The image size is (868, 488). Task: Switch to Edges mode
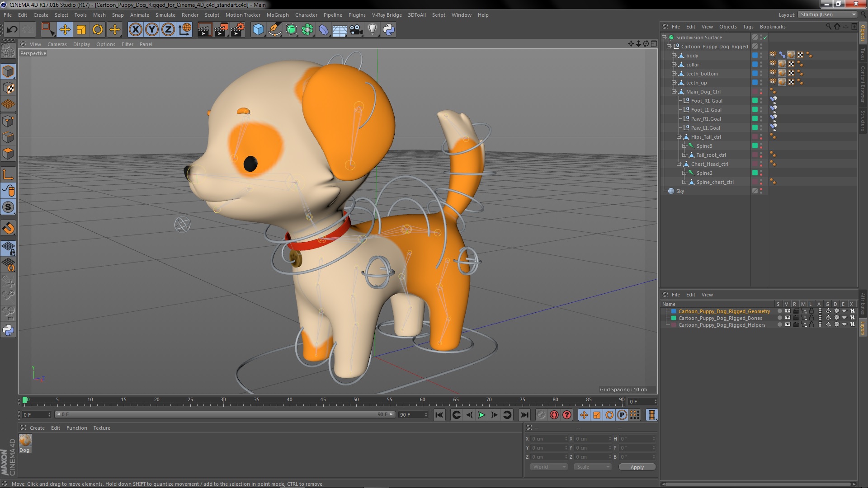click(8, 137)
